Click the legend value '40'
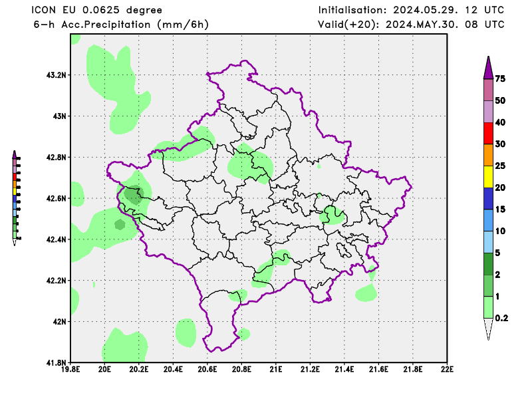Image resolution: width=532 pixels, height=411 pixels. pyautogui.click(x=500, y=122)
